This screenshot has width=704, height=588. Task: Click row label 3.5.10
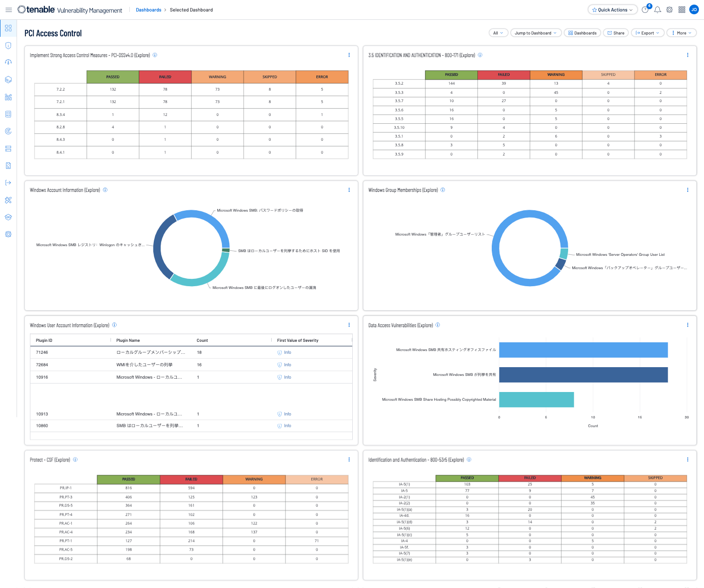click(x=399, y=127)
